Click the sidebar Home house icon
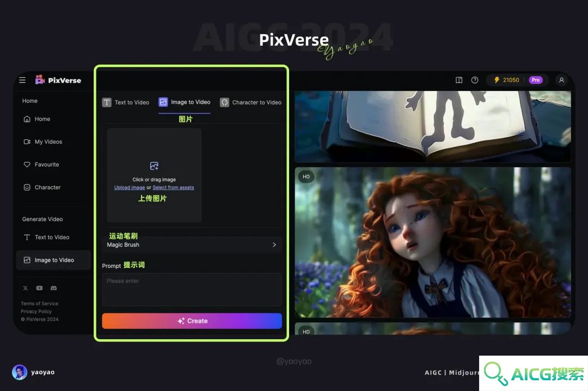 tap(27, 119)
